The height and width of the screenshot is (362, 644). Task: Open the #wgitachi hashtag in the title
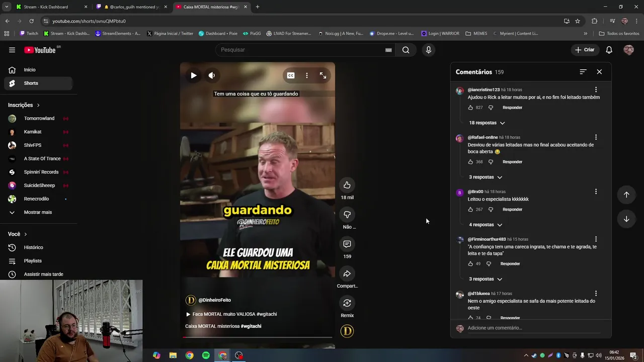(251, 326)
